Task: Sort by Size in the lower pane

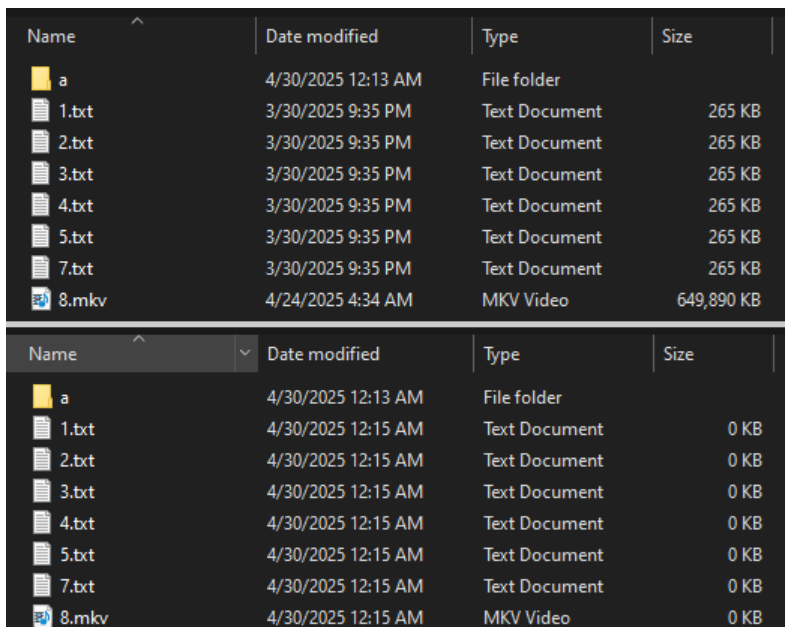Action: [677, 354]
